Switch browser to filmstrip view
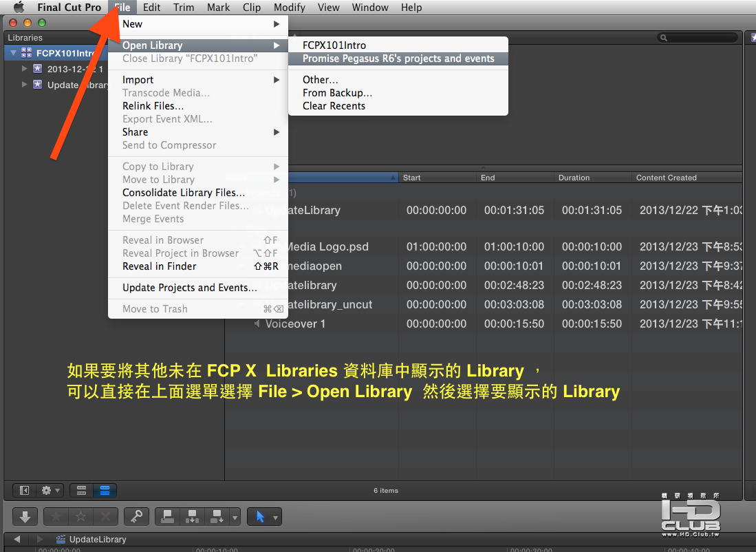Image resolution: width=756 pixels, height=552 pixels. point(81,490)
